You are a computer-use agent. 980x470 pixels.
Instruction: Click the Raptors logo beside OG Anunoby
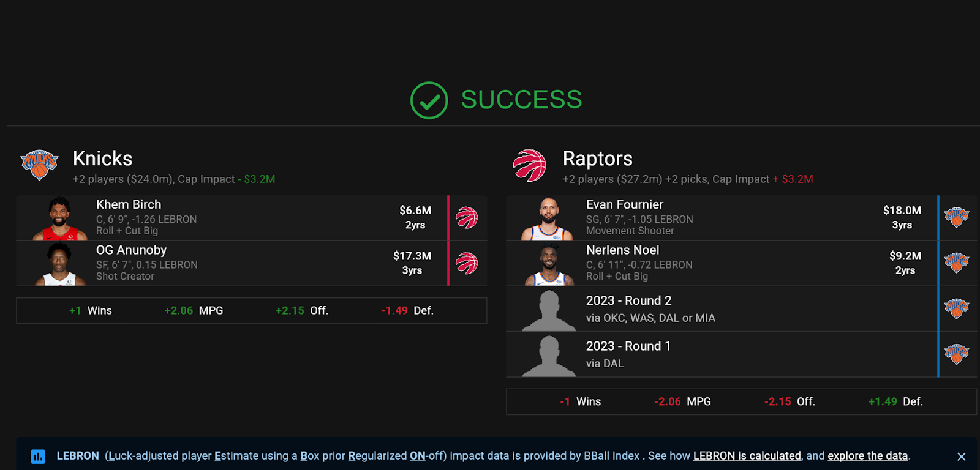[x=467, y=263]
